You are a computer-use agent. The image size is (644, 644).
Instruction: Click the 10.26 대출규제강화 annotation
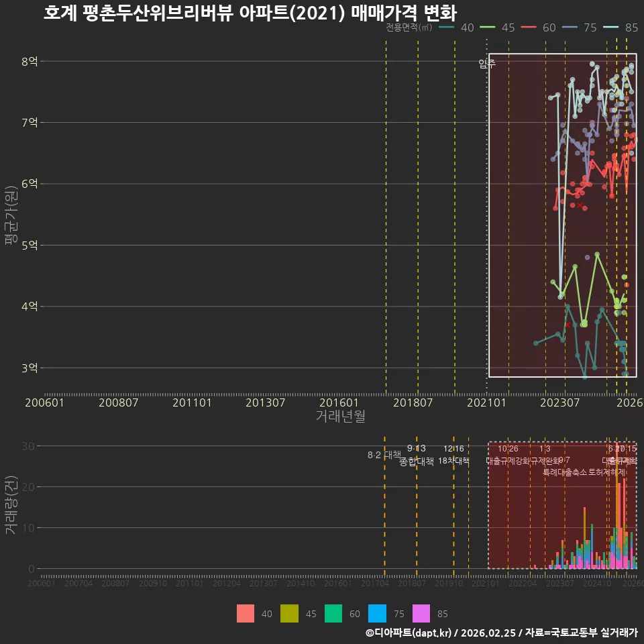tap(508, 455)
